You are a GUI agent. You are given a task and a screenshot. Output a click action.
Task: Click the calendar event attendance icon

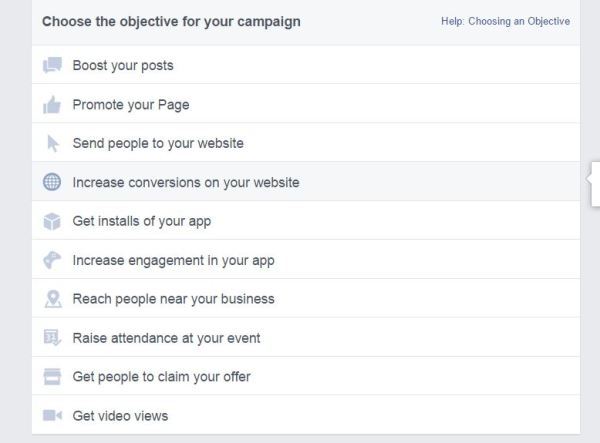pos(52,338)
